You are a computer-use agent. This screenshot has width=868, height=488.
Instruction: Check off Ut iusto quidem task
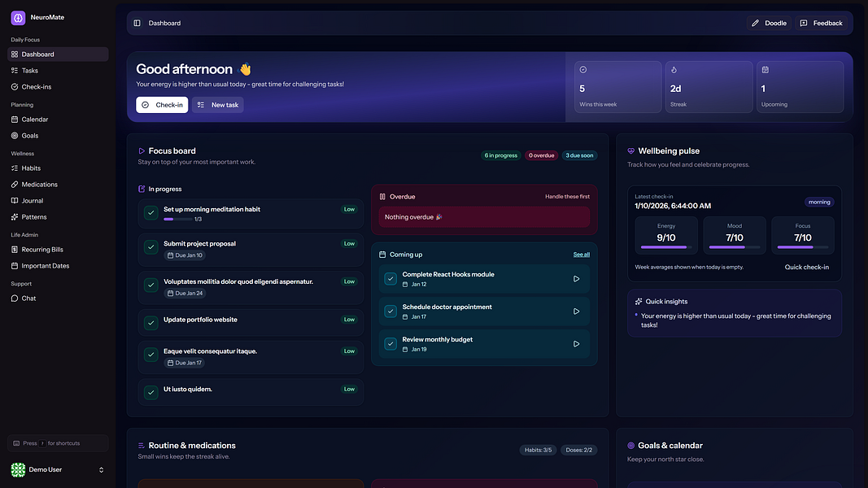pos(151,392)
